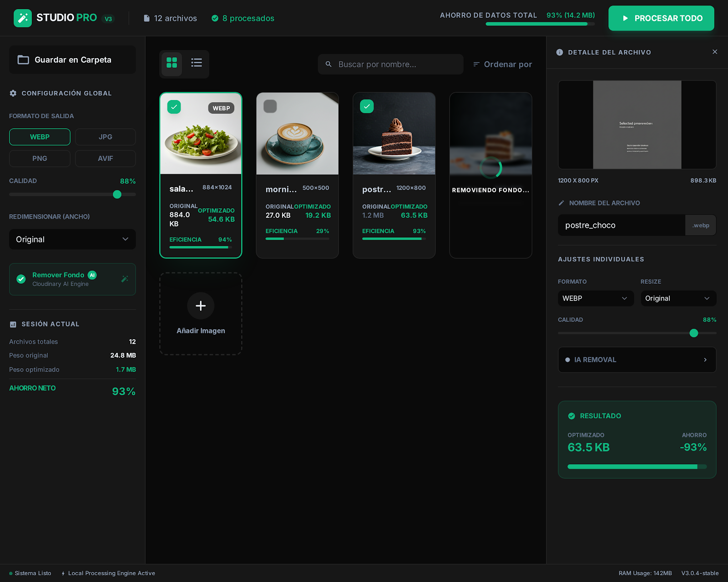Click the pencil icon beside Nombre del Archivo
Screen dimensions: 728x582
[561, 203]
